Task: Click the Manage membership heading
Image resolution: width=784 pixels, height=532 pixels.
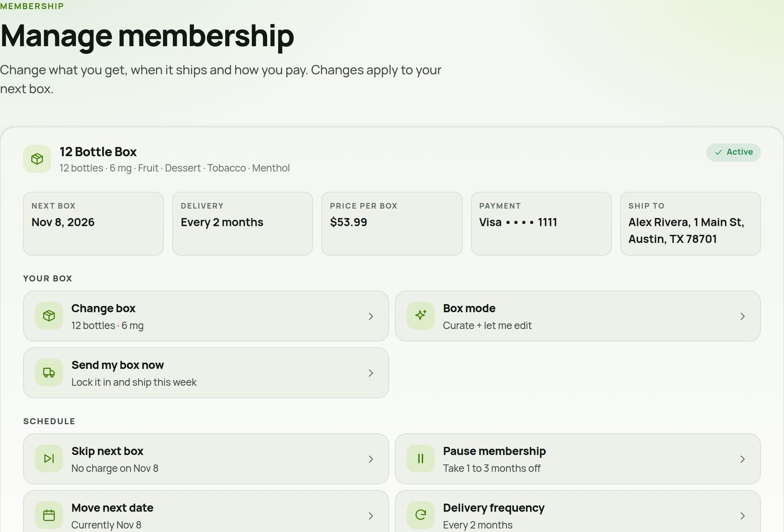Action: (x=147, y=36)
